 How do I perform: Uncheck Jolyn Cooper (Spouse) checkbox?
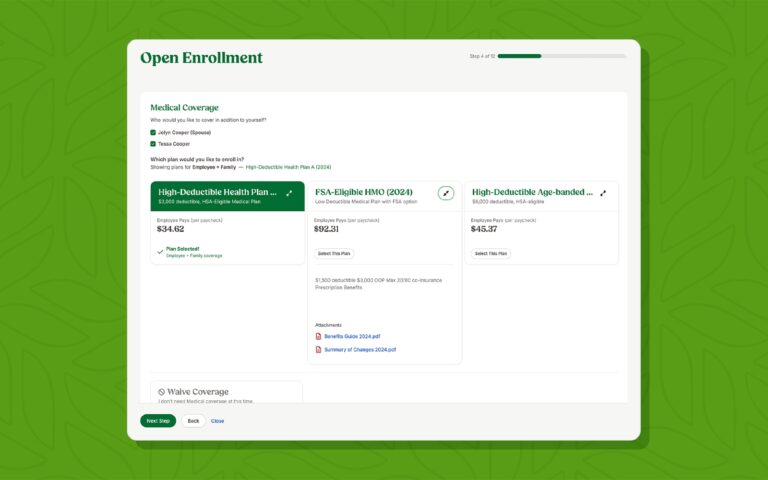[153, 132]
